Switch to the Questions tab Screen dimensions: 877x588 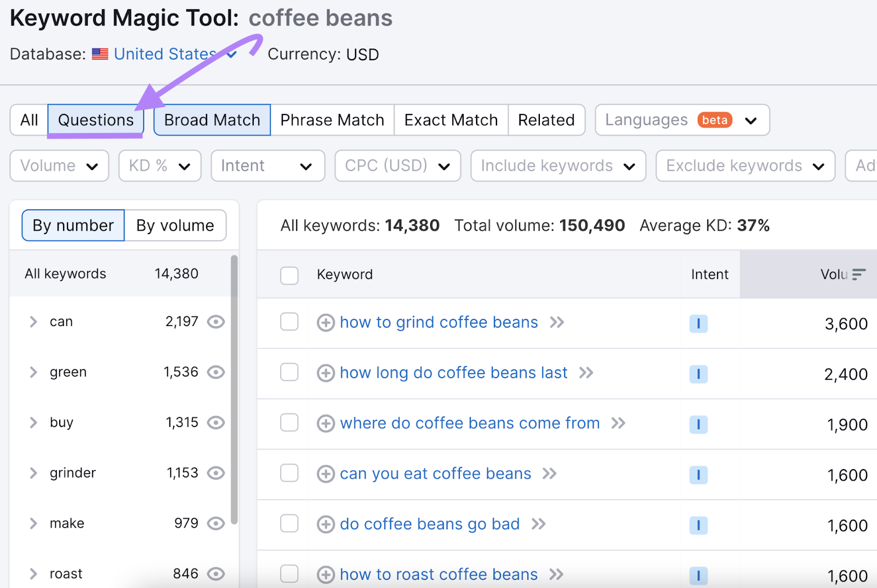pos(96,119)
